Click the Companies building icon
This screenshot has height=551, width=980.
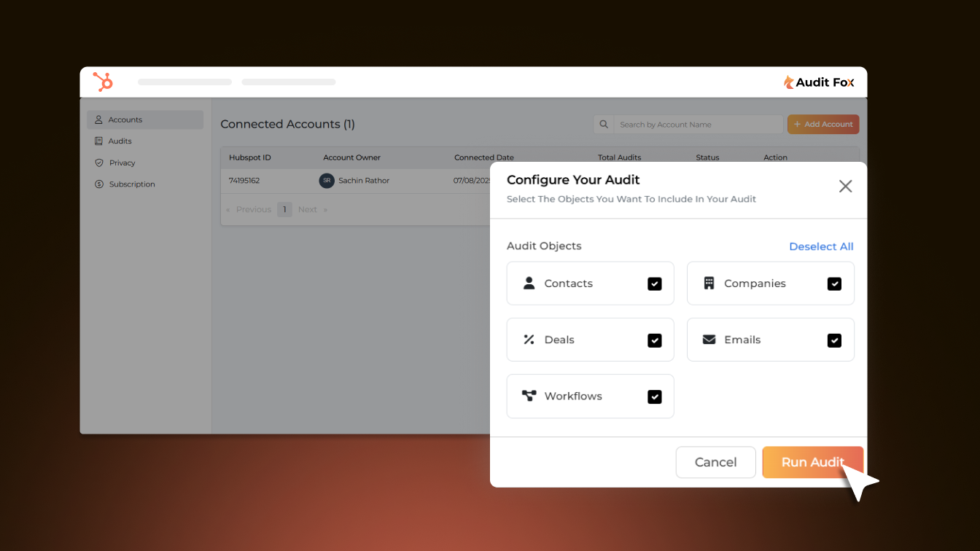708,283
